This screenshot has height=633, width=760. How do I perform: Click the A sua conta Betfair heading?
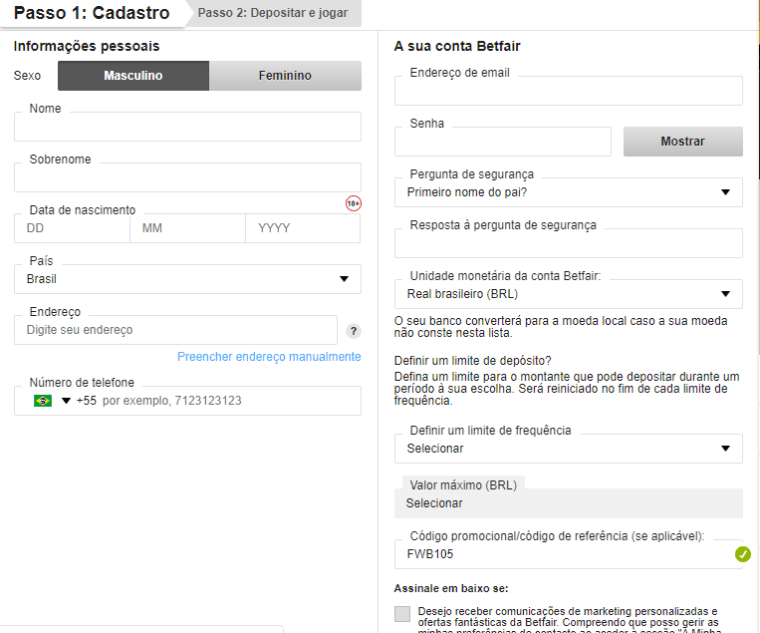pyautogui.click(x=457, y=46)
